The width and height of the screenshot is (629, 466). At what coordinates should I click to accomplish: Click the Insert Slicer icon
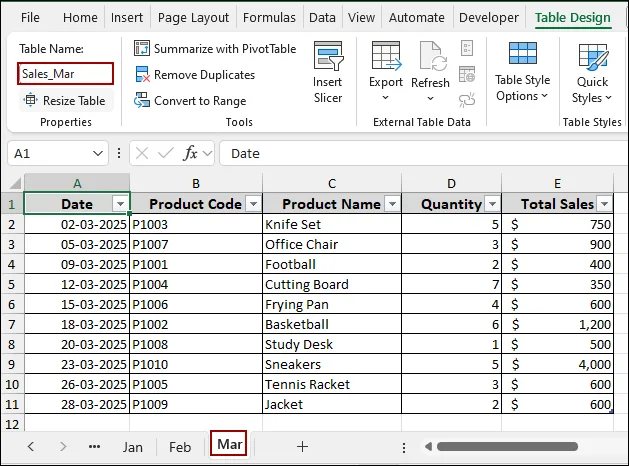click(x=328, y=56)
